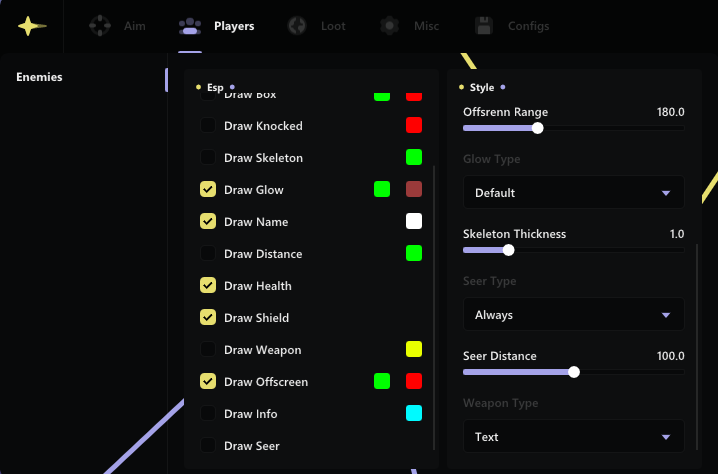Click the red Draw Knocked color swatch
The width and height of the screenshot is (718, 474).
tap(414, 126)
